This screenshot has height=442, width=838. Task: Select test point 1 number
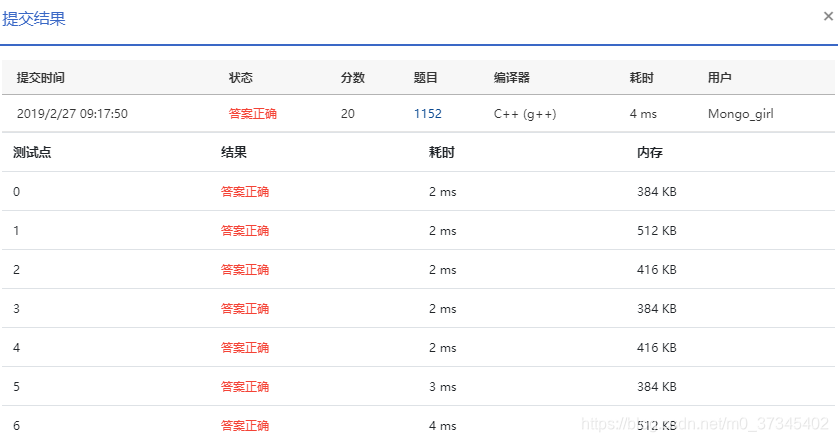tap(17, 231)
